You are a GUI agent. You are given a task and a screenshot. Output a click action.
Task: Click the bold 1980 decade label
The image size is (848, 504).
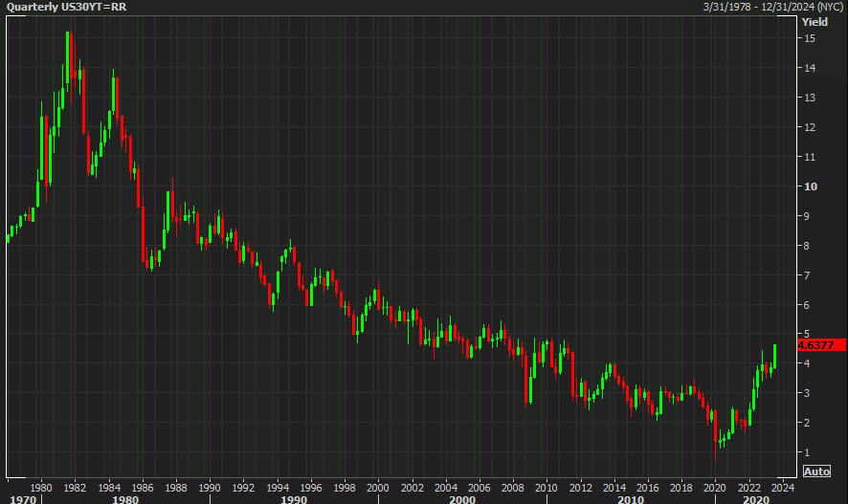point(125,499)
